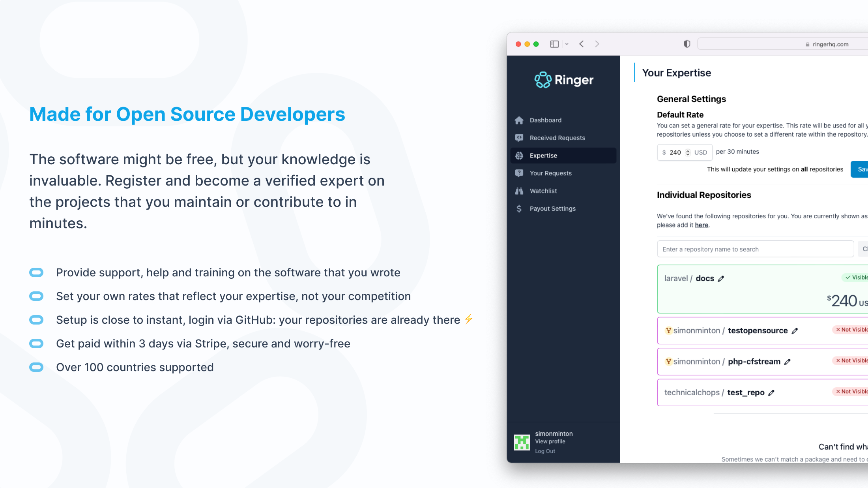Click 'Get paid within 3 days via Stripe' text
This screenshot has width=868, height=488.
click(x=142, y=343)
